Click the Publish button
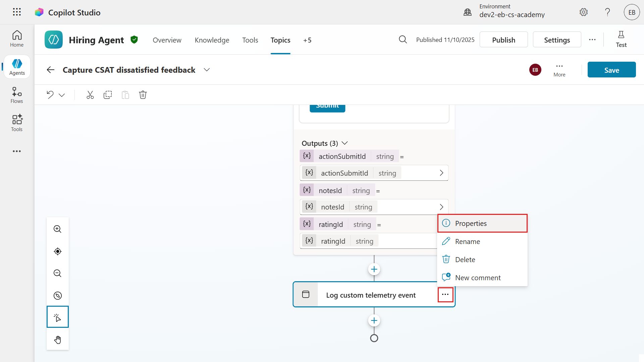The height and width of the screenshot is (362, 644). click(x=503, y=40)
